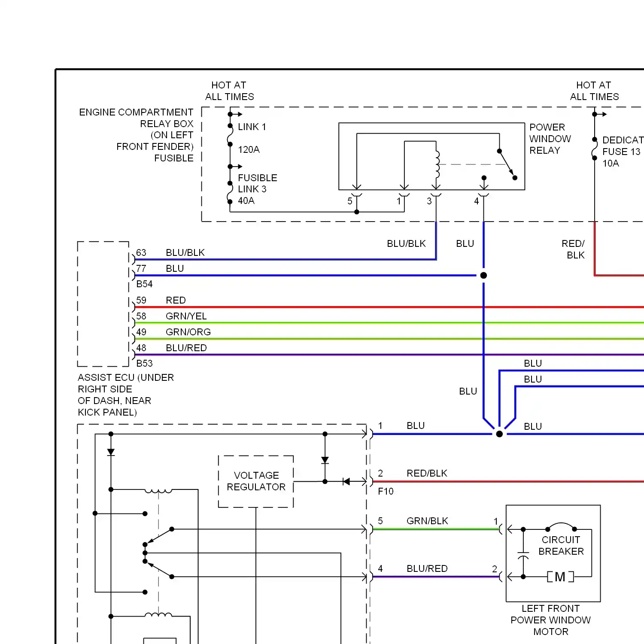Click the splice dot on the pin 77 BLU wire
This screenshot has width=644, height=644.
pos(483,275)
